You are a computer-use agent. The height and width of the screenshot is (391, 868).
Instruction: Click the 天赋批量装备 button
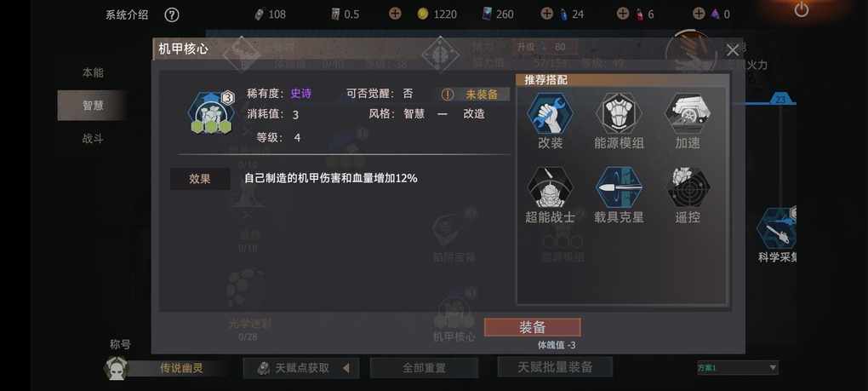[555, 366]
